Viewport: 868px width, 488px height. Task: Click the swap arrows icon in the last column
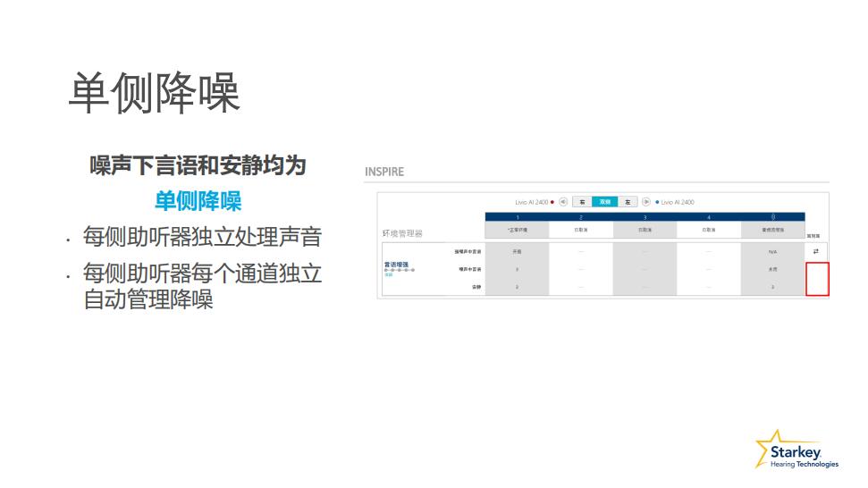(815, 251)
